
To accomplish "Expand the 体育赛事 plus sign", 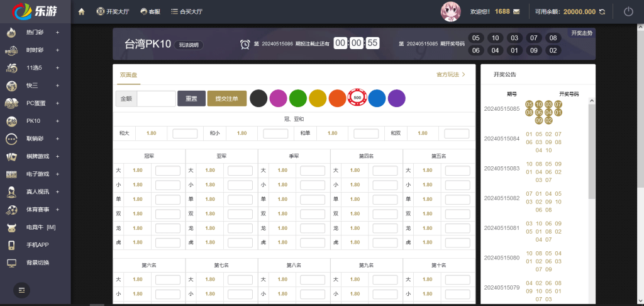I will pos(57,210).
